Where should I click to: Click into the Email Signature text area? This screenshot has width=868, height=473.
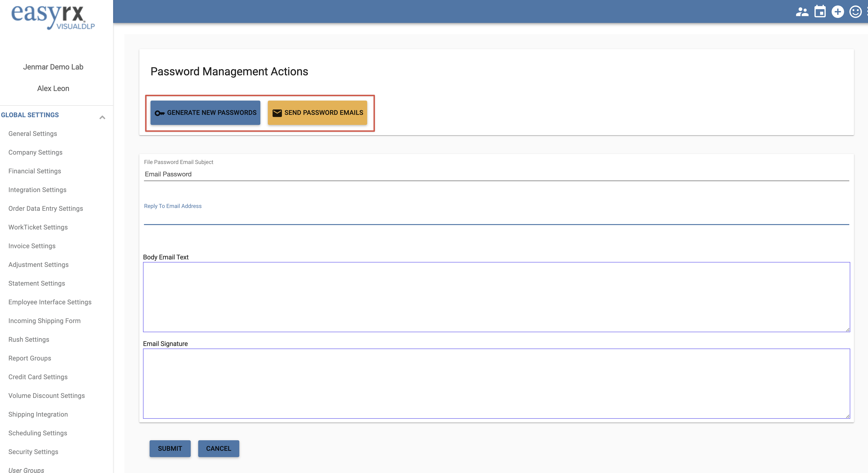pos(496,384)
